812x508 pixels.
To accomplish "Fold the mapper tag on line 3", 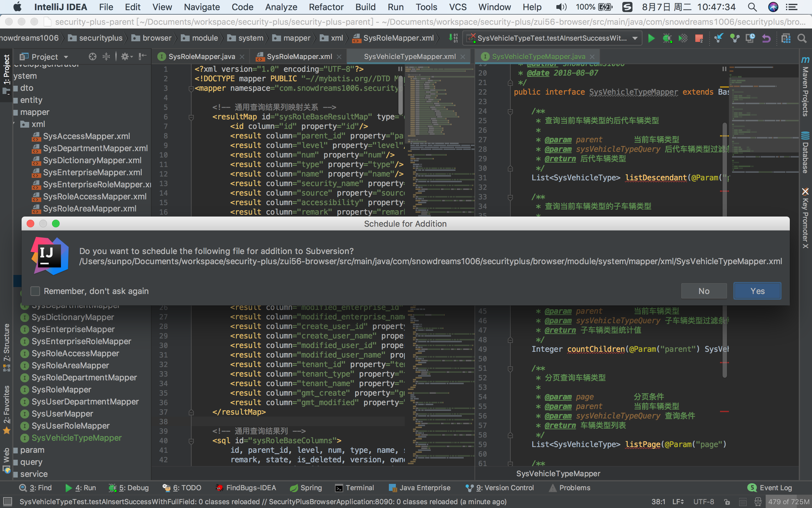I will 191,88.
